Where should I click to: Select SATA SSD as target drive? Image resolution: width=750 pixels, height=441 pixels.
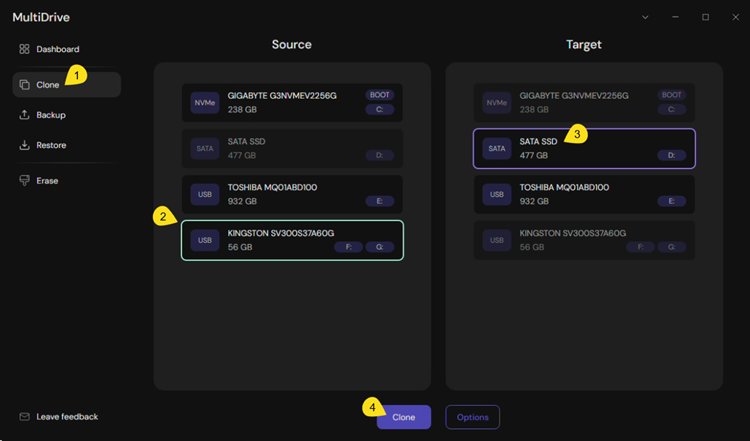(584, 148)
